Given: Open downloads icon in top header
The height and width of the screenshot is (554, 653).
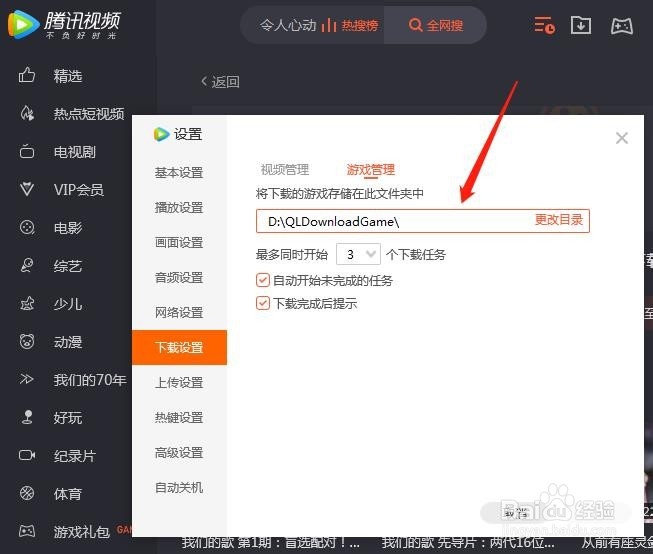Looking at the screenshot, I should pos(581,25).
